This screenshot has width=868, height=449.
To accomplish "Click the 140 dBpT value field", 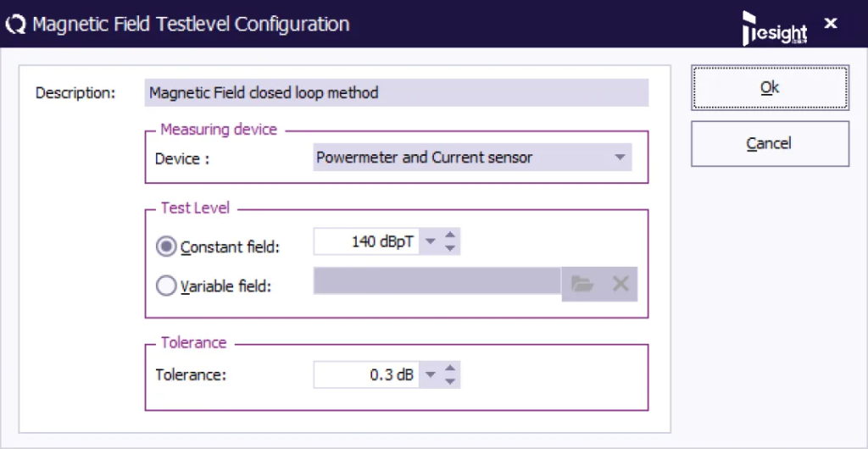I will (366, 241).
